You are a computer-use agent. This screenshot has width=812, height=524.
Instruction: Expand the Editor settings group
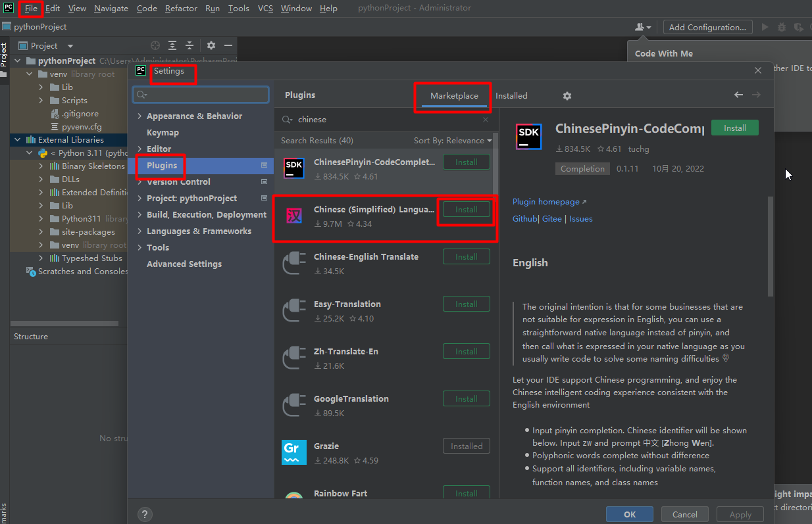[x=140, y=149]
